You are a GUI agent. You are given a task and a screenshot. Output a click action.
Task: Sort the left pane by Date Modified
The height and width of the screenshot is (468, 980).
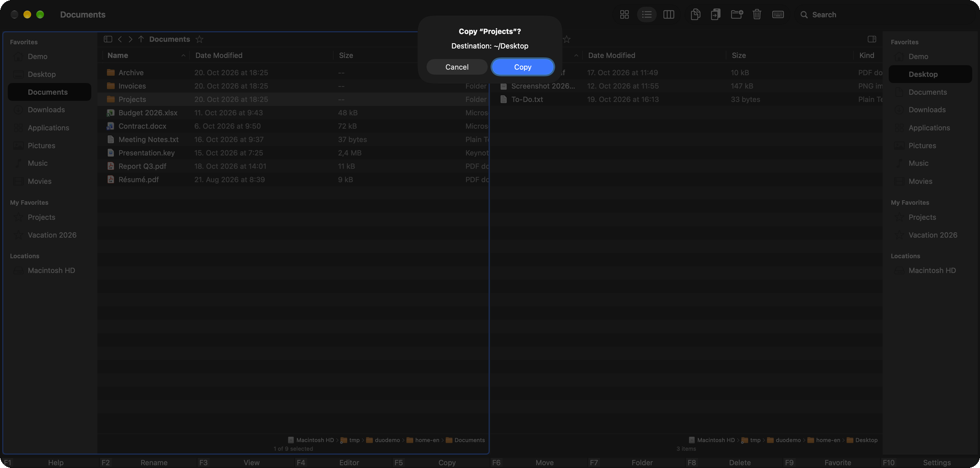point(219,56)
